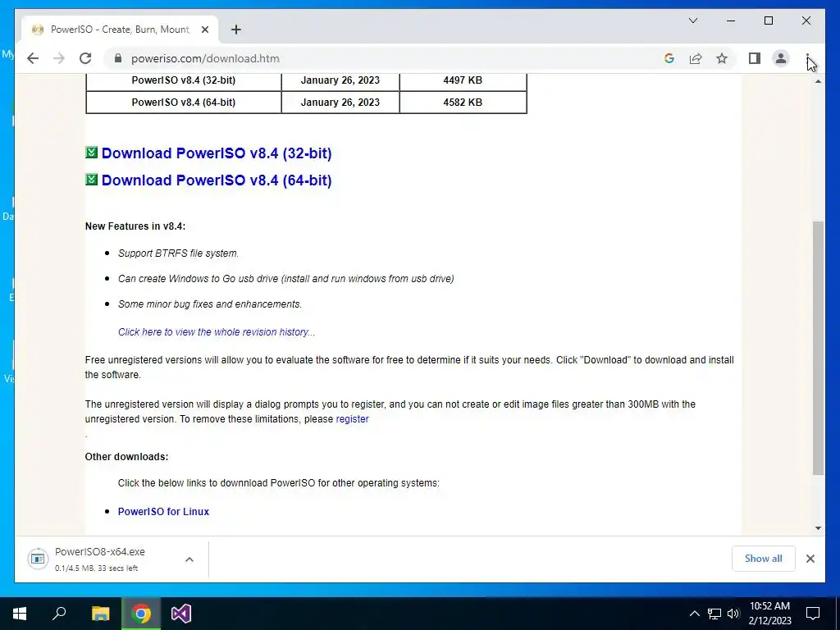Click green arrow icon beside 64-bit download
Viewport: 840px width, 630px height.
[92, 180]
